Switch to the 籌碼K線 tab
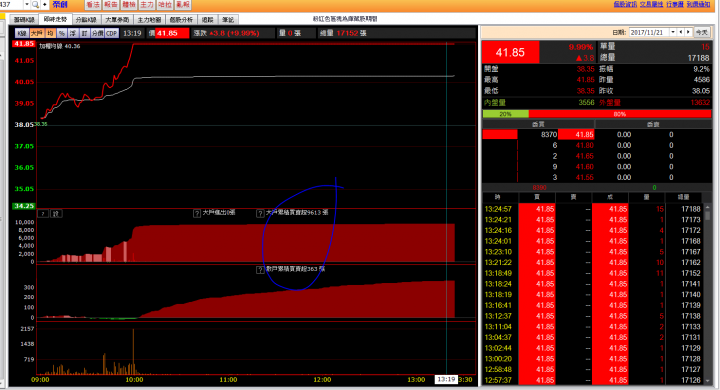Screen dimensions: 720x390 [x=24, y=20]
